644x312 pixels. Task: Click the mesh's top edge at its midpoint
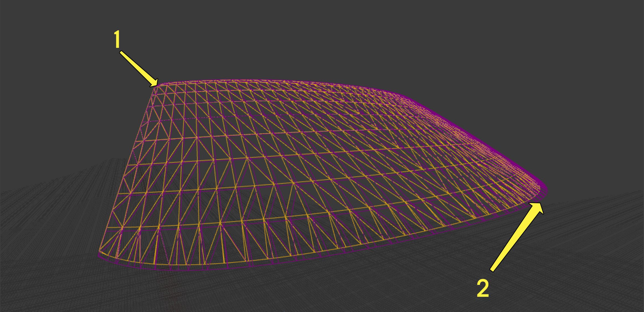277,80
